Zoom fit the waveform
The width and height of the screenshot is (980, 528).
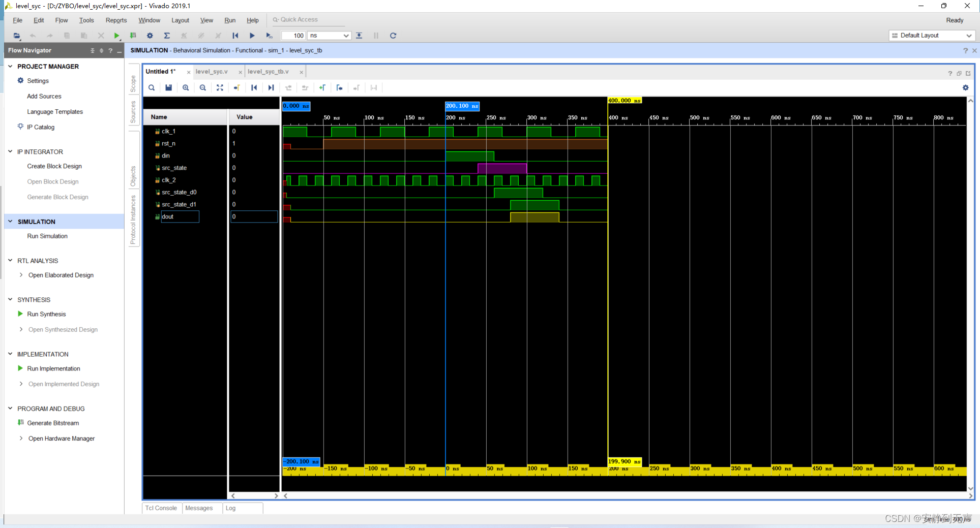(220, 87)
